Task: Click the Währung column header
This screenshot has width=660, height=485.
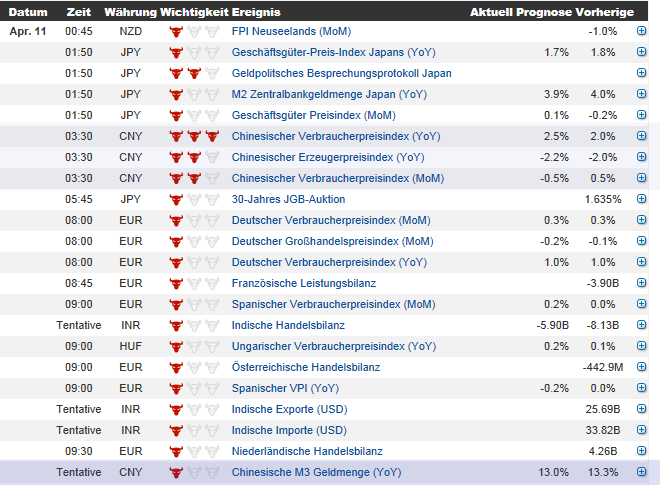Action: (x=130, y=12)
